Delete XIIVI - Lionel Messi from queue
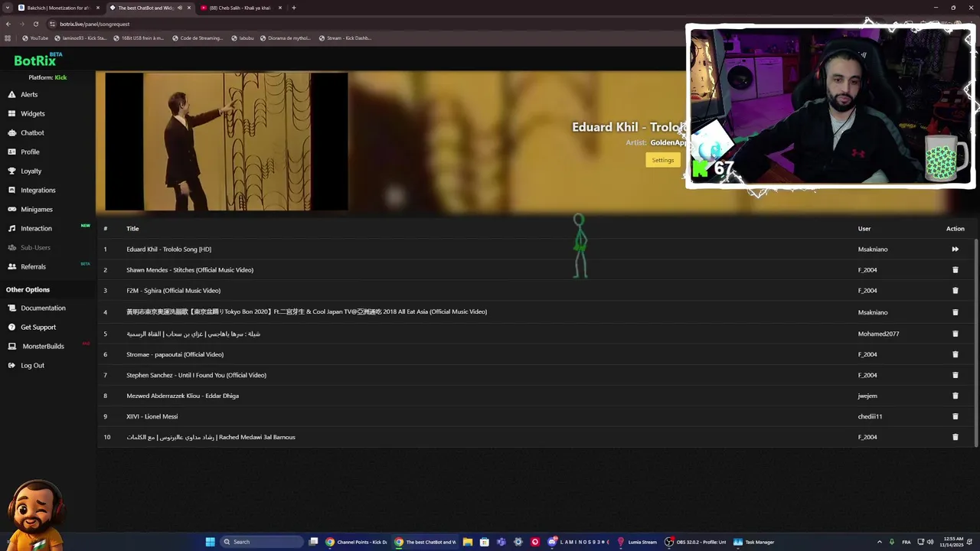This screenshot has height=551, width=980. pyautogui.click(x=955, y=416)
